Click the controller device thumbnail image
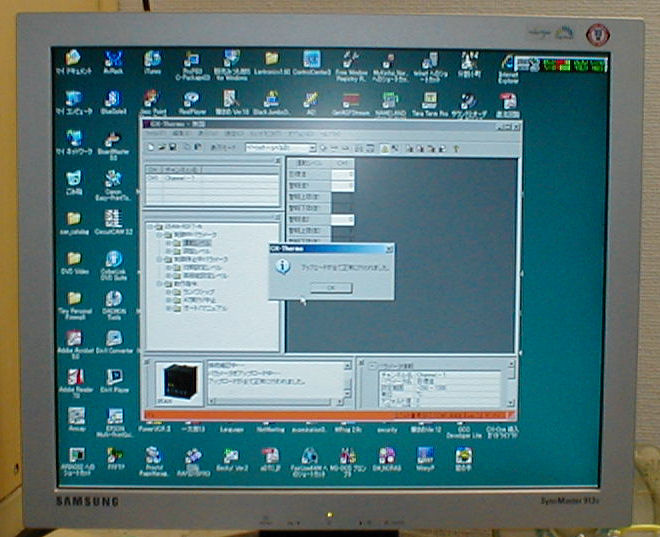This screenshot has width=660, height=537. 180,382
